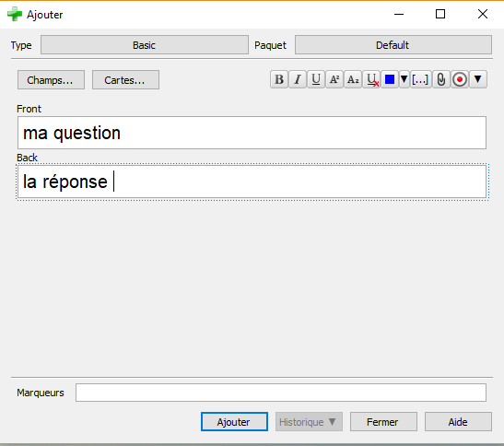Open the Champs… fields dialog
The height and width of the screenshot is (446, 504).
point(51,80)
